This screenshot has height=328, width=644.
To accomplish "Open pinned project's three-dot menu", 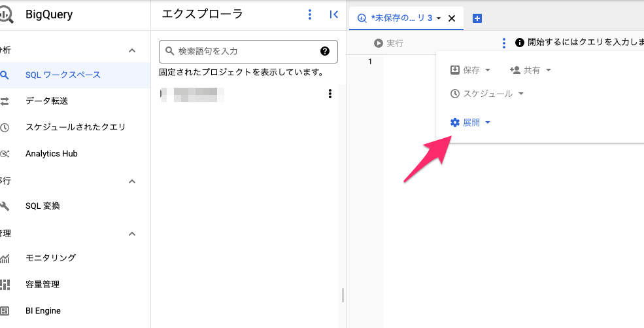I will point(330,94).
